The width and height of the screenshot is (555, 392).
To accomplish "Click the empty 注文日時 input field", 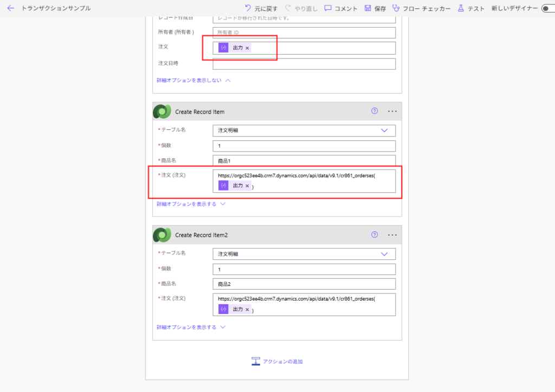I will 304,64.
